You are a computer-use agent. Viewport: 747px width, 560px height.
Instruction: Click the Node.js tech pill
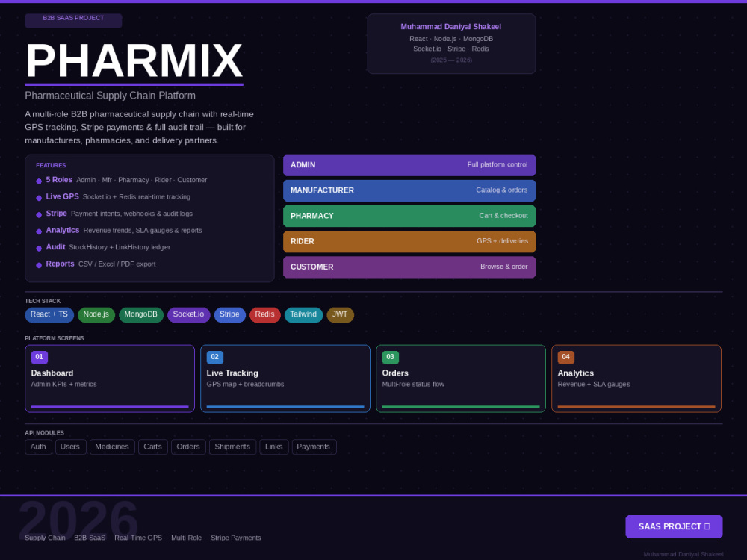click(96, 315)
